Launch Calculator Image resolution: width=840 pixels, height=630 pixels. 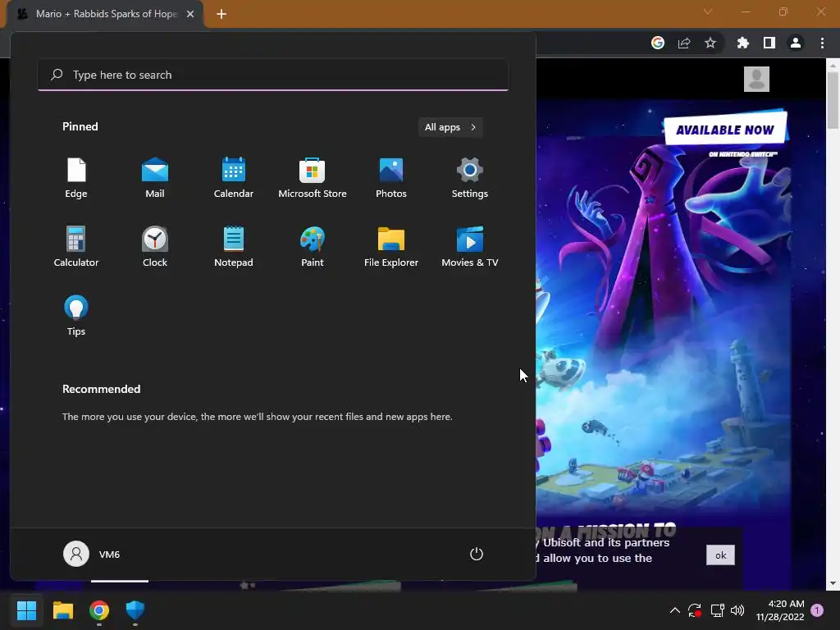click(x=76, y=247)
